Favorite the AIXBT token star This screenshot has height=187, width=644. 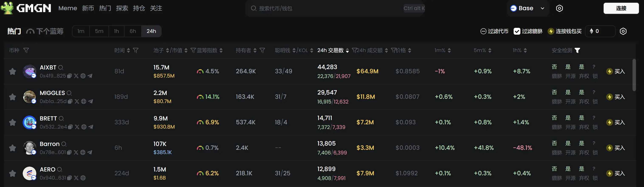pyautogui.click(x=13, y=72)
